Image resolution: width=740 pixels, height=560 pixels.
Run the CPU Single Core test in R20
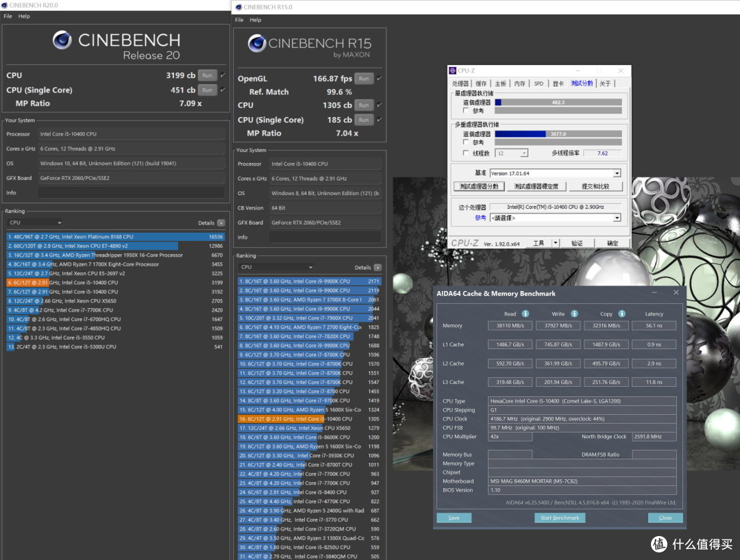[207, 90]
